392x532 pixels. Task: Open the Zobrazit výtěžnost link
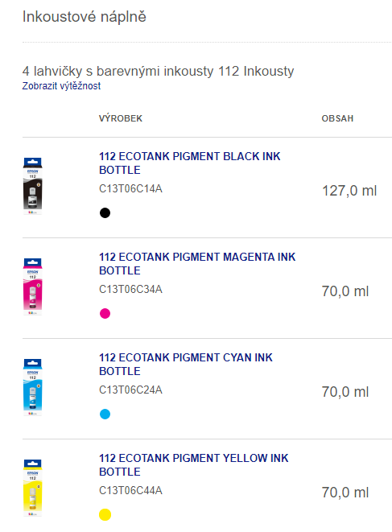61,86
